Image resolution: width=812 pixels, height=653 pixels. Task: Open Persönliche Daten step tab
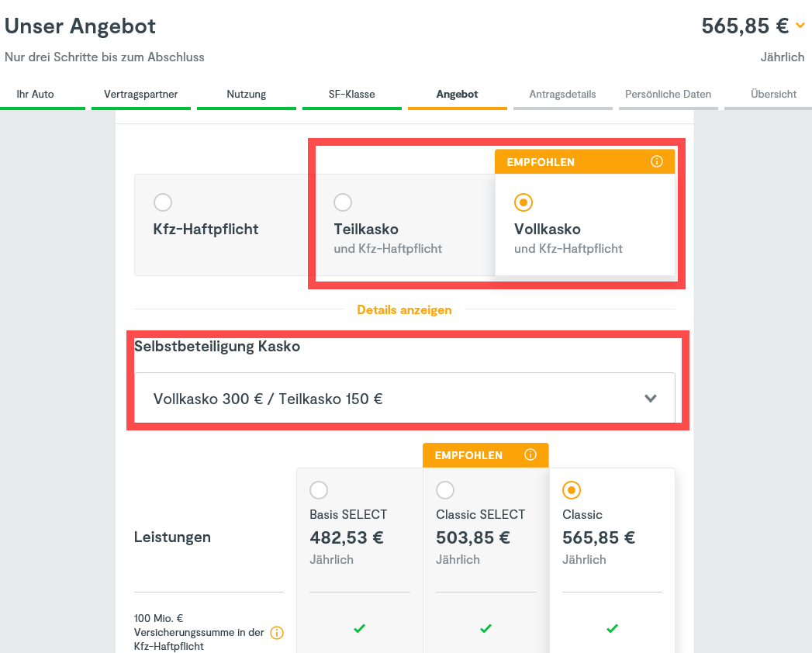(668, 95)
